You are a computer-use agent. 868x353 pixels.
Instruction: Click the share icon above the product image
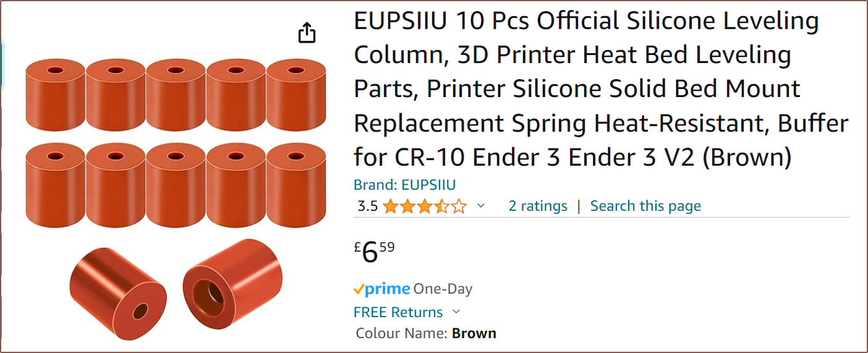[307, 33]
